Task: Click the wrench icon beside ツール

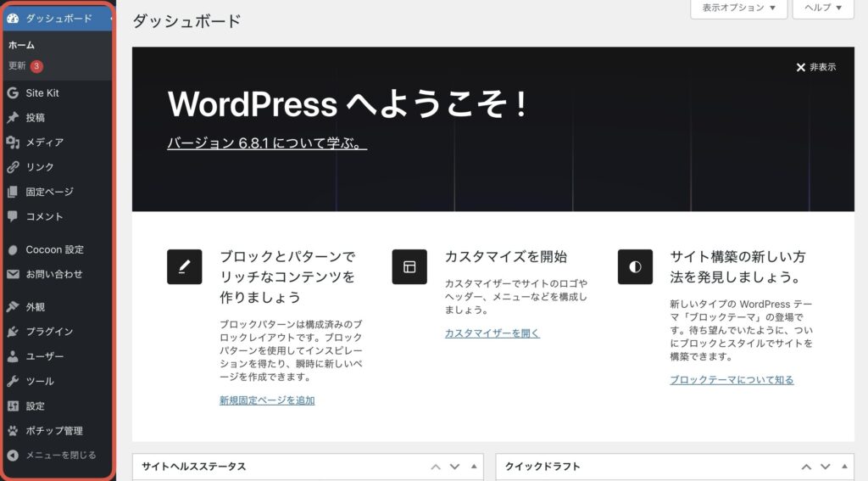Action: click(13, 381)
